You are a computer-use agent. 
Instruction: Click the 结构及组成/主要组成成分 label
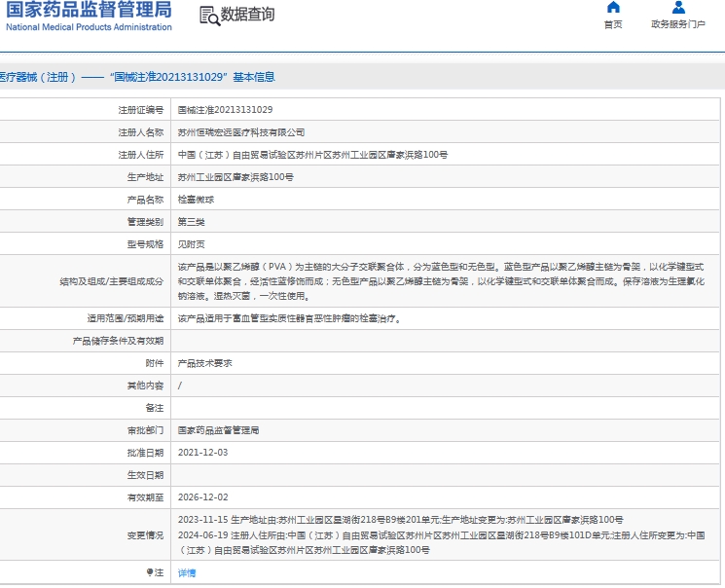112,281
